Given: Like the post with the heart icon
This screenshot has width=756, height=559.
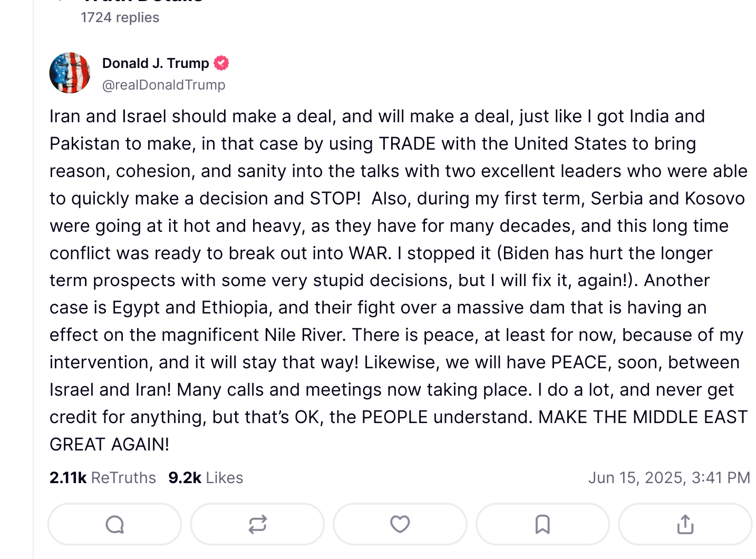Looking at the screenshot, I should pyautogui.click(x=400, y=524).
